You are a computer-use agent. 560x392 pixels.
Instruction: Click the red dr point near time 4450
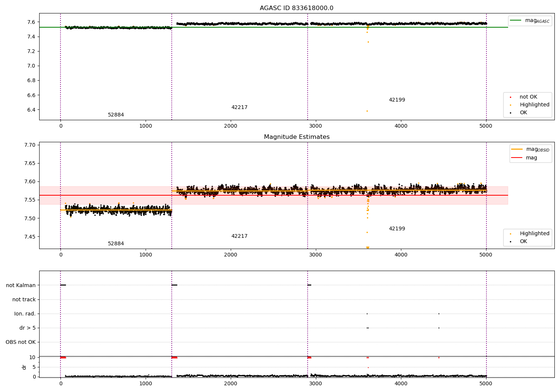click(439, 357)
